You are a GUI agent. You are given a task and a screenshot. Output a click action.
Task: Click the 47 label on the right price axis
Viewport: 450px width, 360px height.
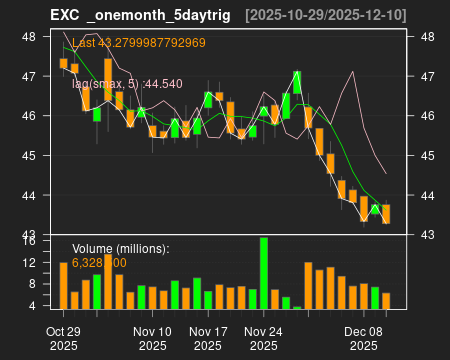[428, 77]
